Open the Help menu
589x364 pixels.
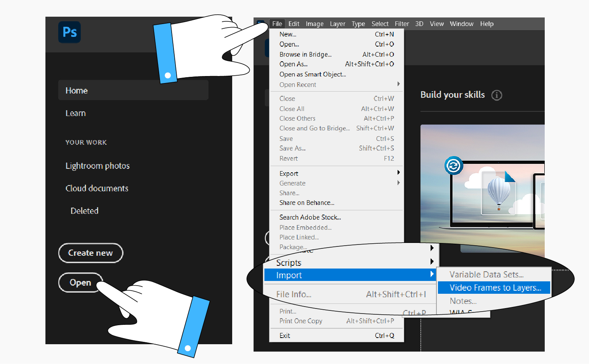point(487,24)
